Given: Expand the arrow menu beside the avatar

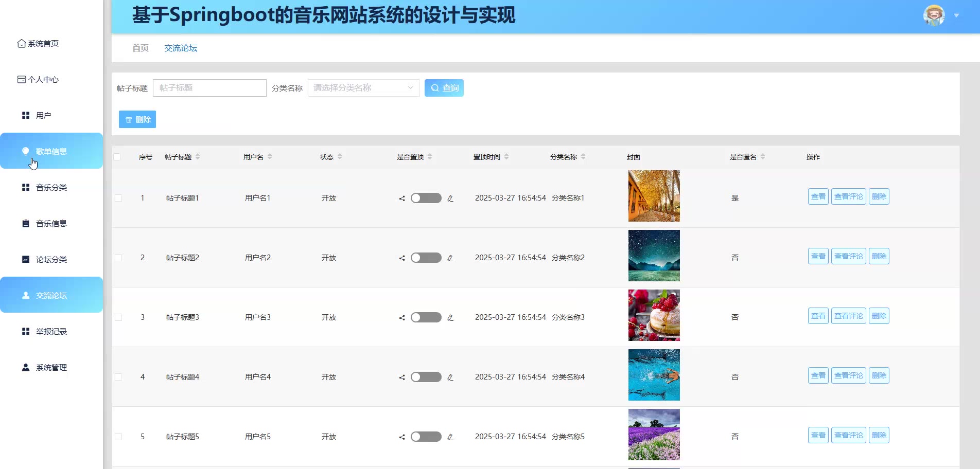Looking at the screenshot, I should [x=956, y=15].
